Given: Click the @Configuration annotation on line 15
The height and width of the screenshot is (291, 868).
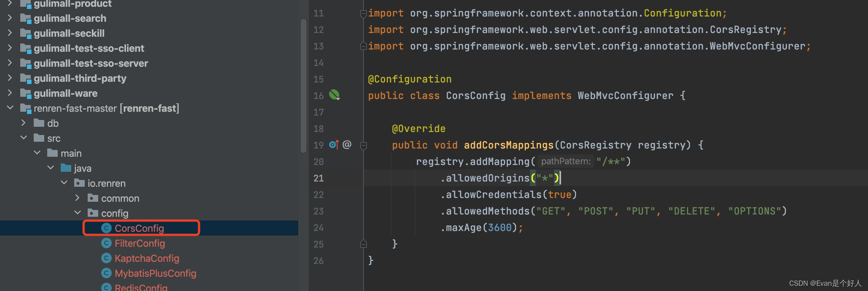Looking at the screenshot, I should (410, 79).
